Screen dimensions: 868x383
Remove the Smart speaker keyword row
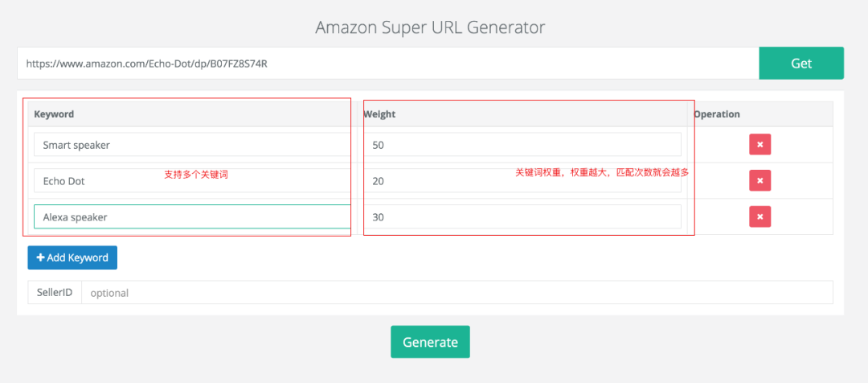point(759,145)
